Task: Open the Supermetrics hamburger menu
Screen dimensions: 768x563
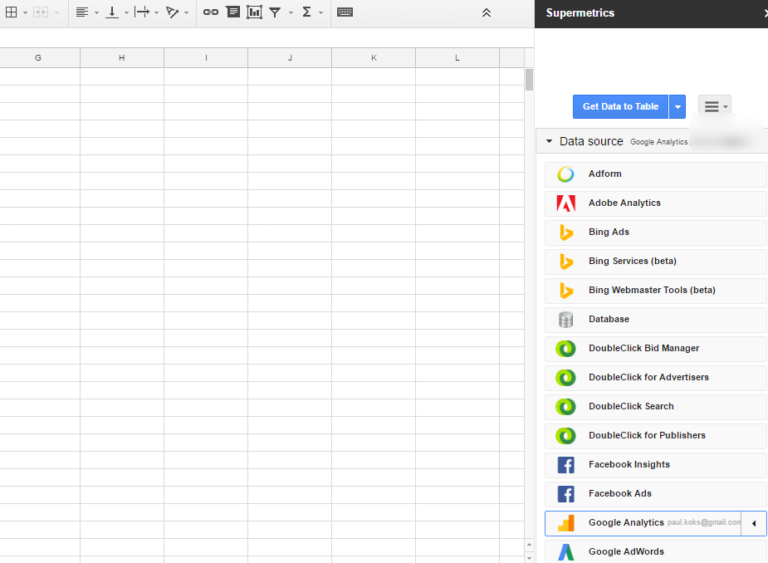Action: pyautogui.click(x=715, y=106)
